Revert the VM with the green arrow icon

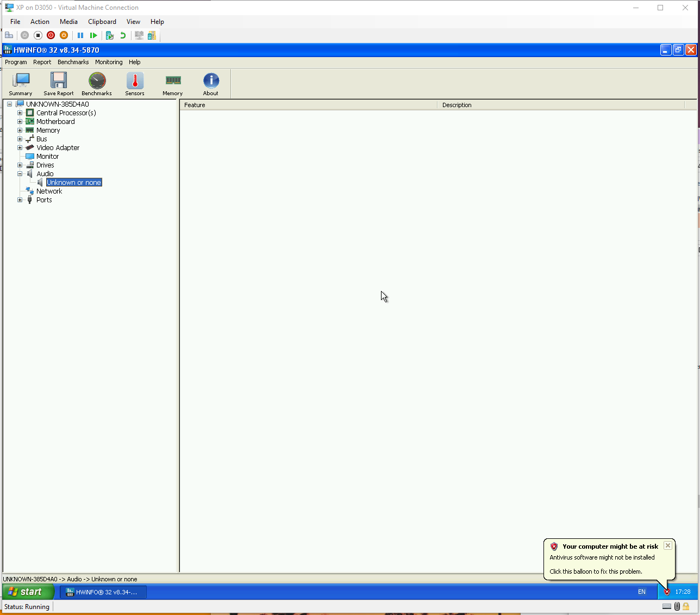point(123,35)
